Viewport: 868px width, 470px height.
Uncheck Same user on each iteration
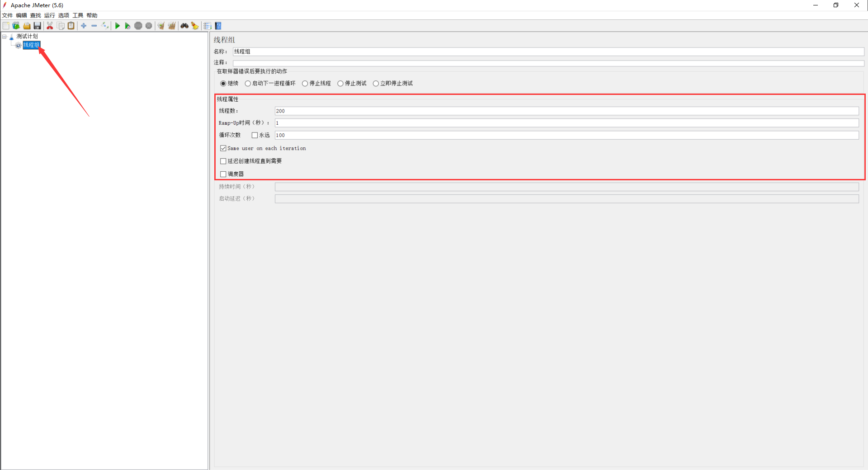pyautogui.click(x=223, y=148)
